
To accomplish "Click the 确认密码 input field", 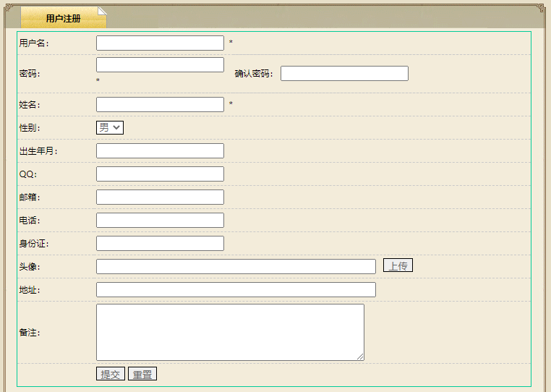I will (x=344, y=73).
